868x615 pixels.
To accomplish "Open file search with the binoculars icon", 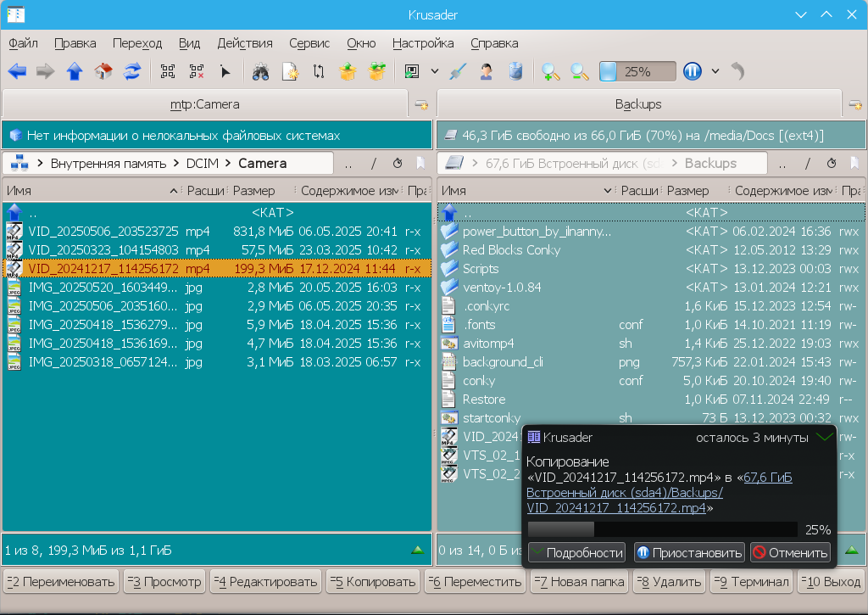I will coord(260,72).
